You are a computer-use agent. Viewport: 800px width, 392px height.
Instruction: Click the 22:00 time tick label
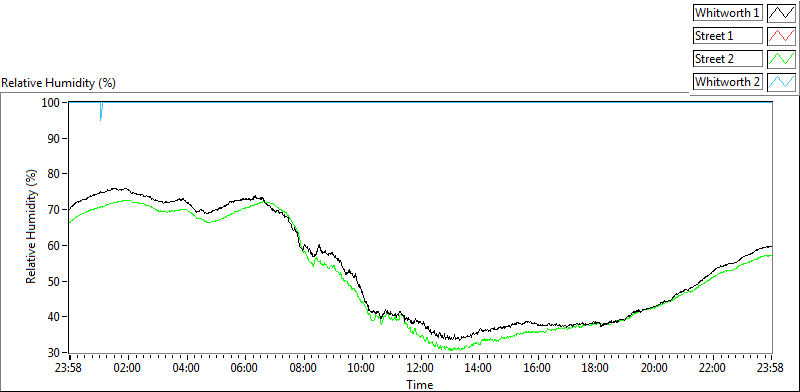(714, 368)
